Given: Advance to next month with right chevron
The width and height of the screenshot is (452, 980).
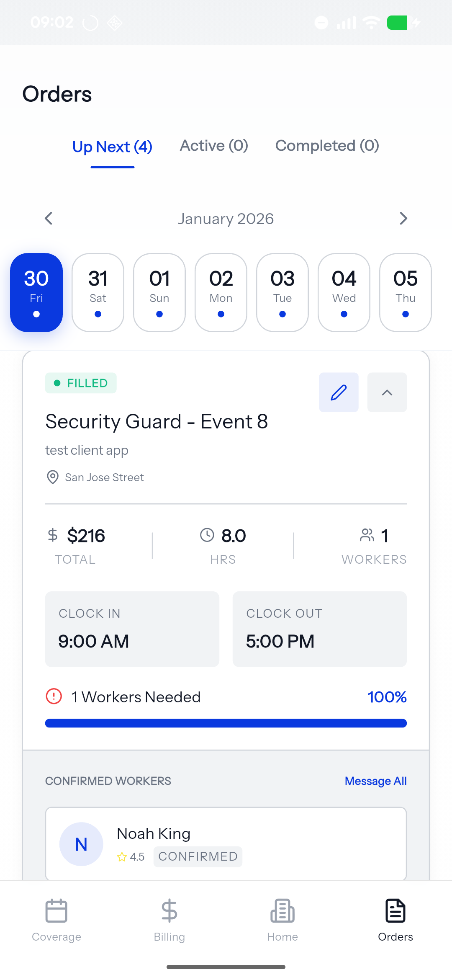Looking at the screenshot, I should 403,218.
